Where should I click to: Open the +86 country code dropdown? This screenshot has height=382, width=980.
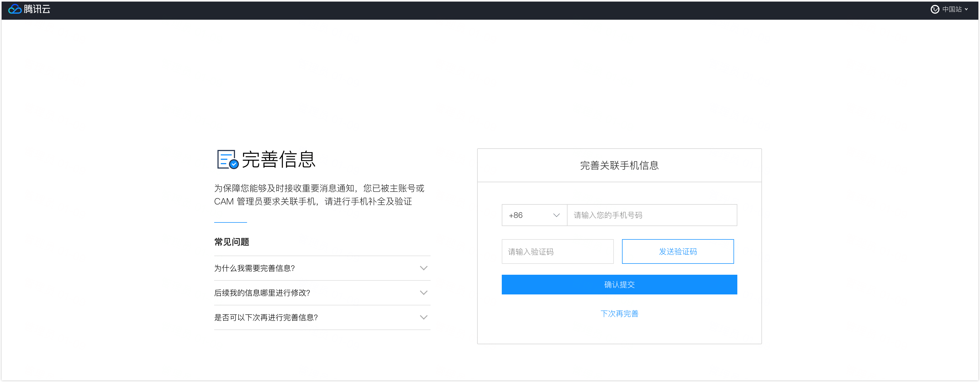tap(534, 215)
